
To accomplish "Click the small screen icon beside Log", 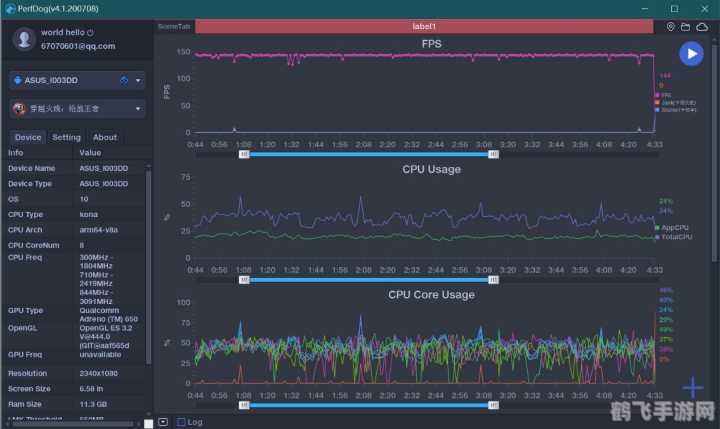I will pyautogui.click(x=163, y=422).
